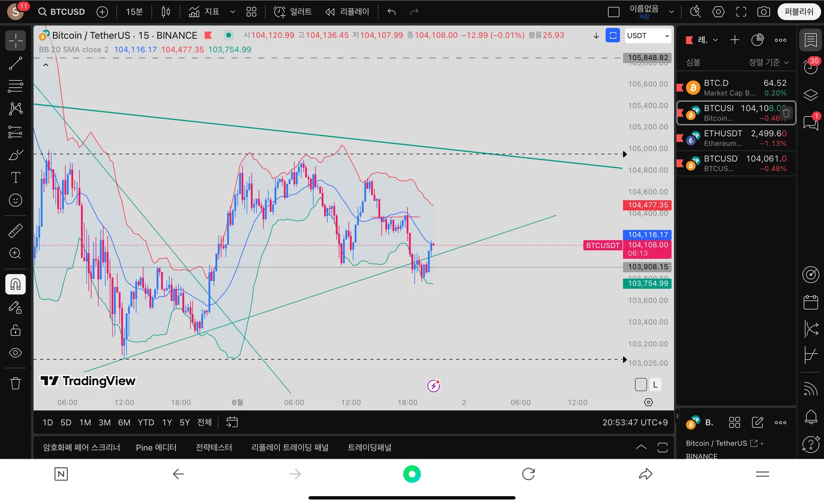
Task: Change the candlestick chart type
Action: click(x=166, y=12)
